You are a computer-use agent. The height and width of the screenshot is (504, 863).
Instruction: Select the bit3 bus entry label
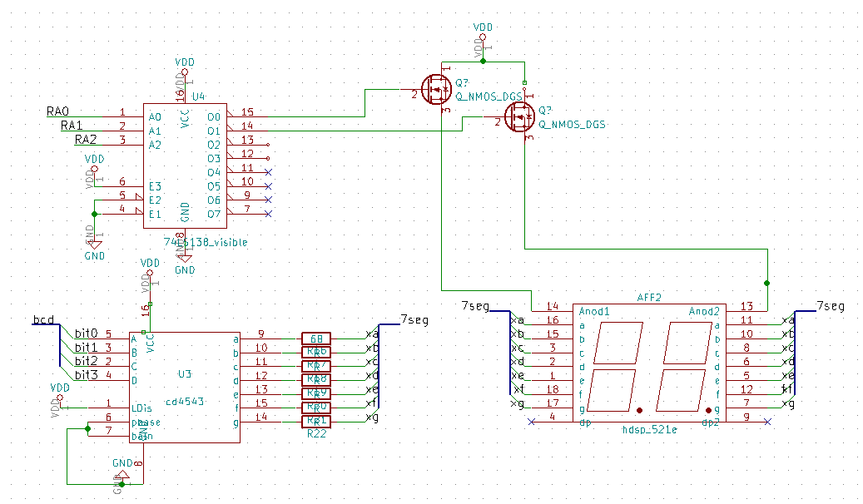tap(87, 375)
